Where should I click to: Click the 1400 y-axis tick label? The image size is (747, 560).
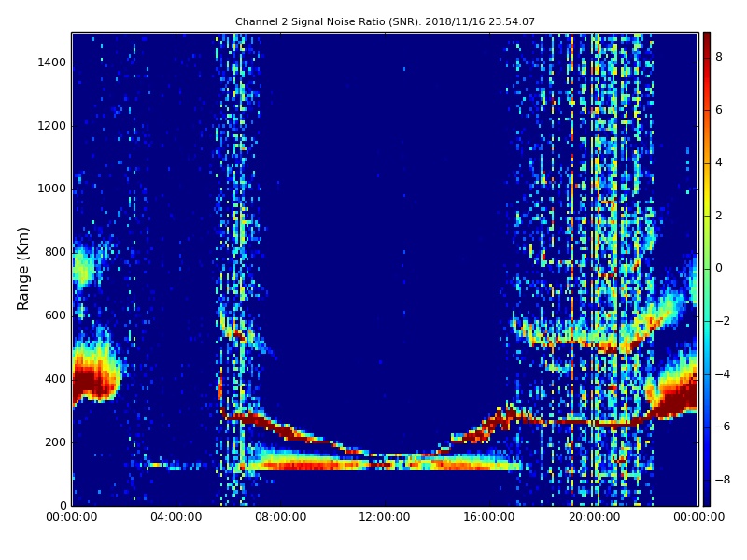point(52,63)
